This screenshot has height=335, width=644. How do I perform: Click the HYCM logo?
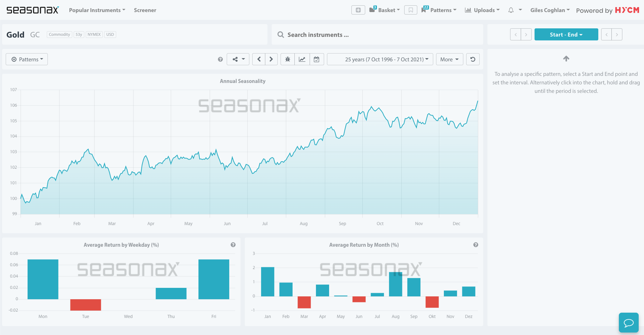click(627, 10)
